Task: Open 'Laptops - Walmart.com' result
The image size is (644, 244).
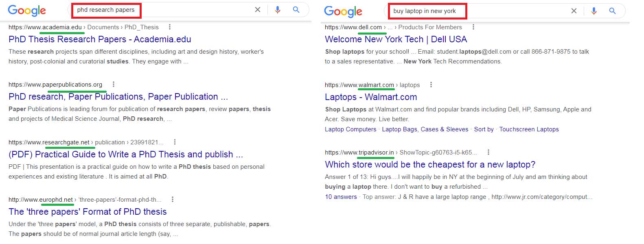Action: pyautogui.click(x=371, y=97)
